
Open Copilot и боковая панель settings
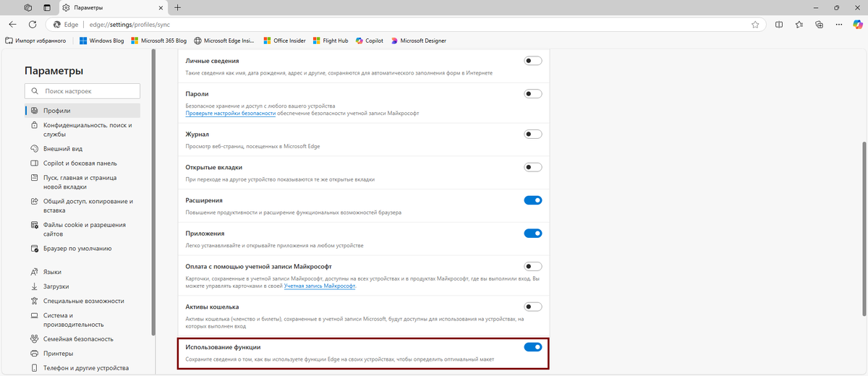coord(82,163)
